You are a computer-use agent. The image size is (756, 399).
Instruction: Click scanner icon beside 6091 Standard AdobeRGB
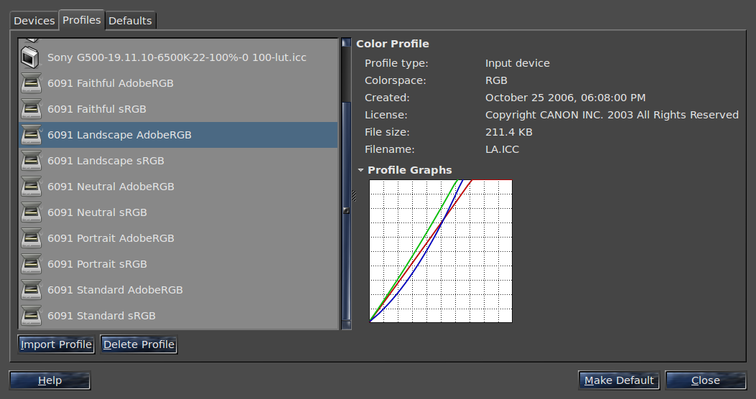point(31,290)
